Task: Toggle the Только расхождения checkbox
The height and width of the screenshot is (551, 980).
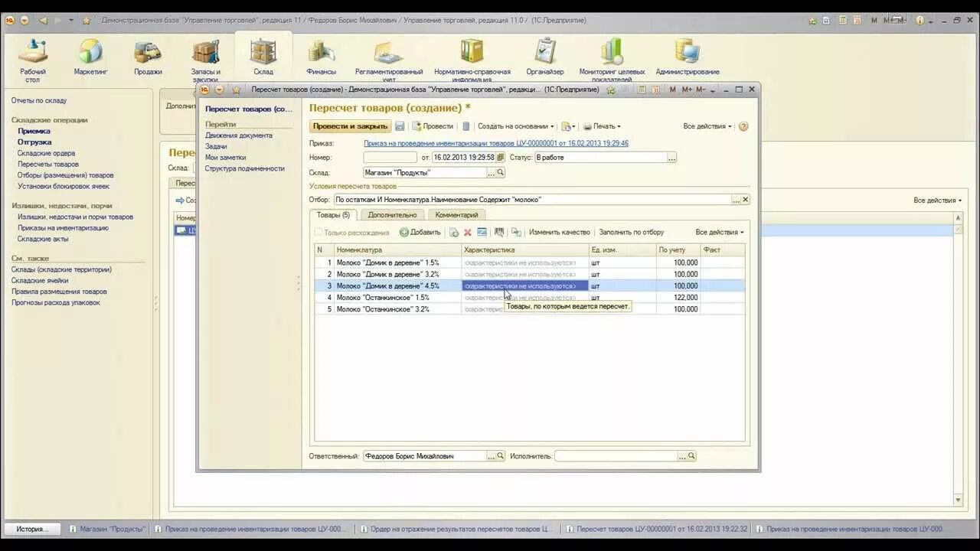Action: coord(318,233)
